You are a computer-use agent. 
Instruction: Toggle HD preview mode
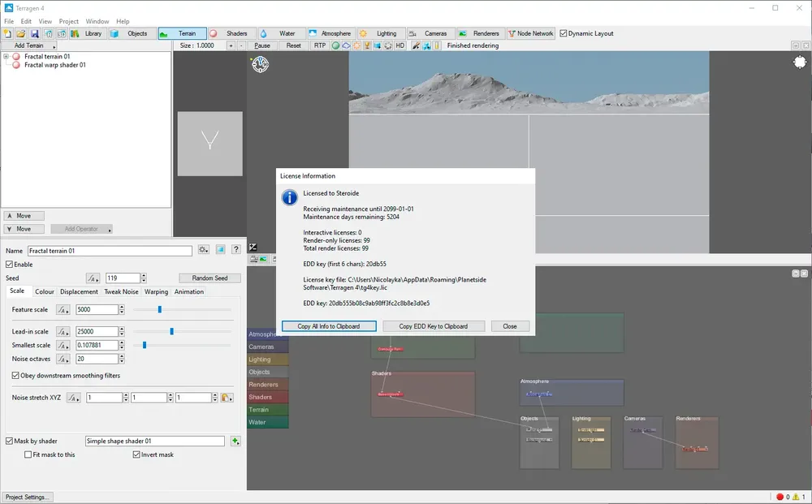pos(400,45)
